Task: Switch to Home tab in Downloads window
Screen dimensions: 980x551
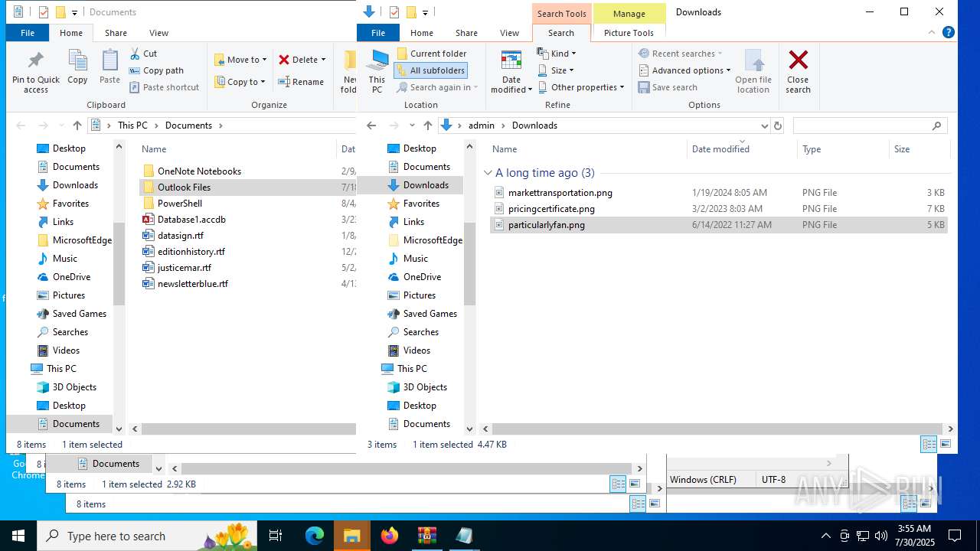Action: click(422, 33)
